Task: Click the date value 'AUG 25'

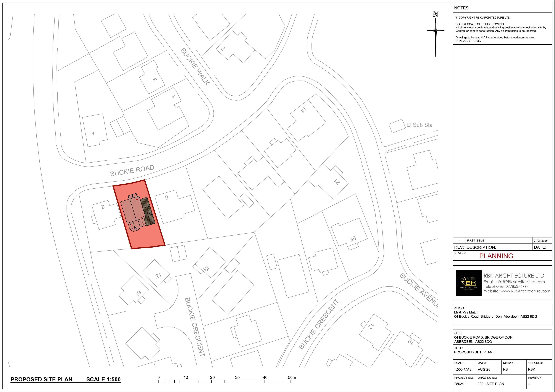Action: [484, 370]
